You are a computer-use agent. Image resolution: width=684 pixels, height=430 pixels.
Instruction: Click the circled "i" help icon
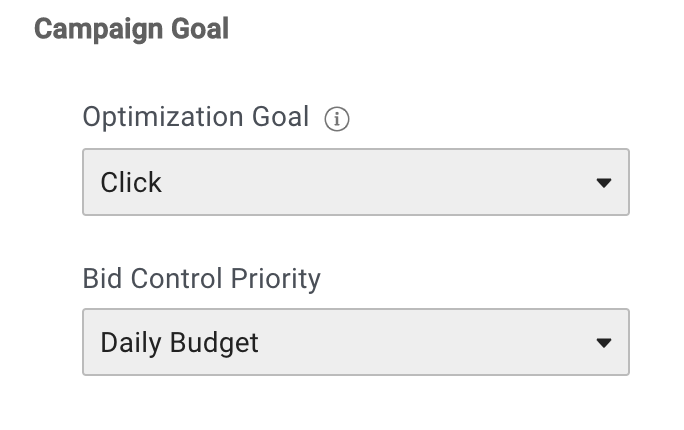337,120
